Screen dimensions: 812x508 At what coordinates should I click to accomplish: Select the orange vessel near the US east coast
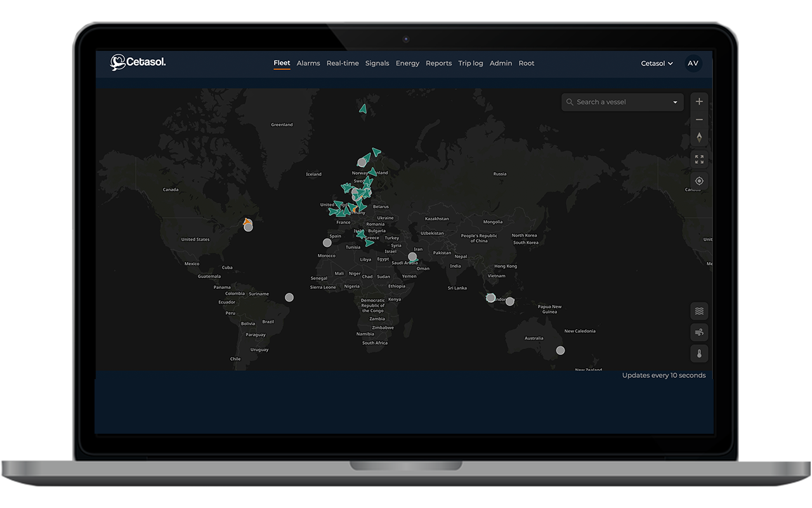(247, 222)
